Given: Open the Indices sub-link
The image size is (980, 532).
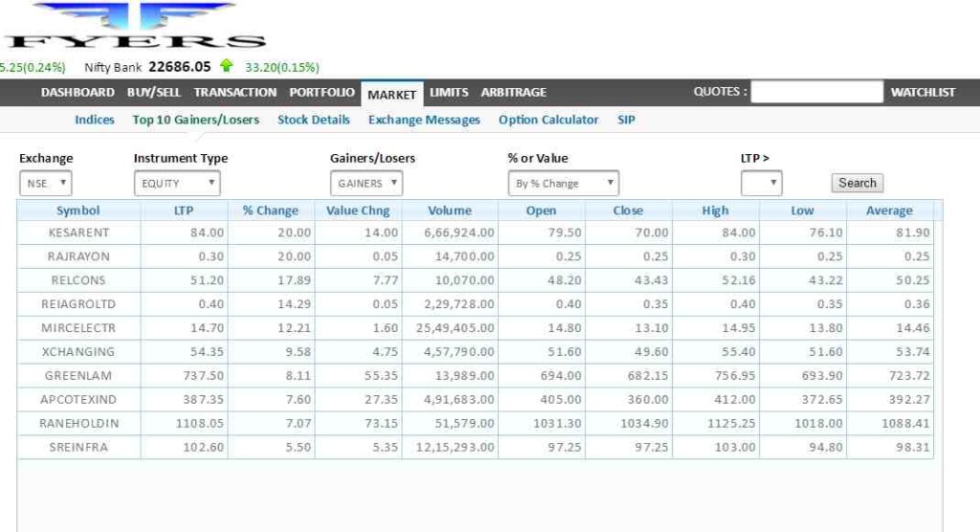Looking at the screenshot, I should click(95, 121).
